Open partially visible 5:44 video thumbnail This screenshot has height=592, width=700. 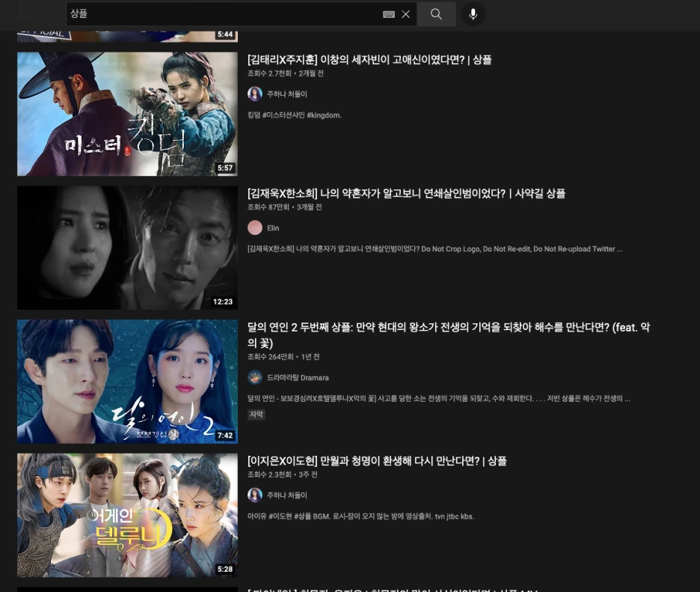[x=127, y=36]
